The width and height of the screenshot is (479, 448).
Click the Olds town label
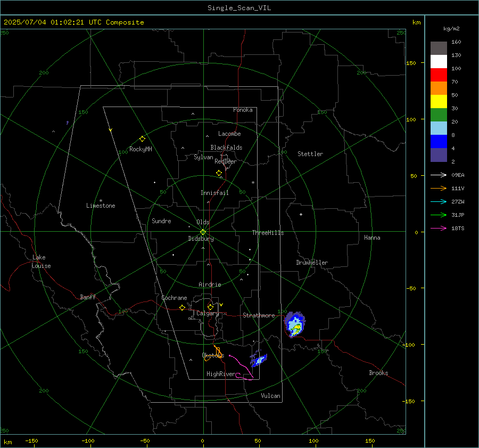(203, 222)
